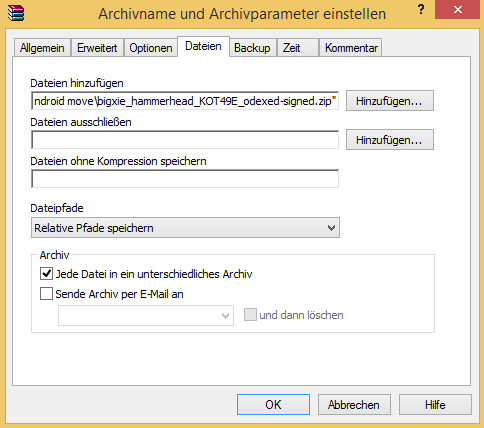Image resolution: width=484 pixels, height=428 pixels.
Task: Click the WinRAR books icon in title bar
Action: pos(16,13)
